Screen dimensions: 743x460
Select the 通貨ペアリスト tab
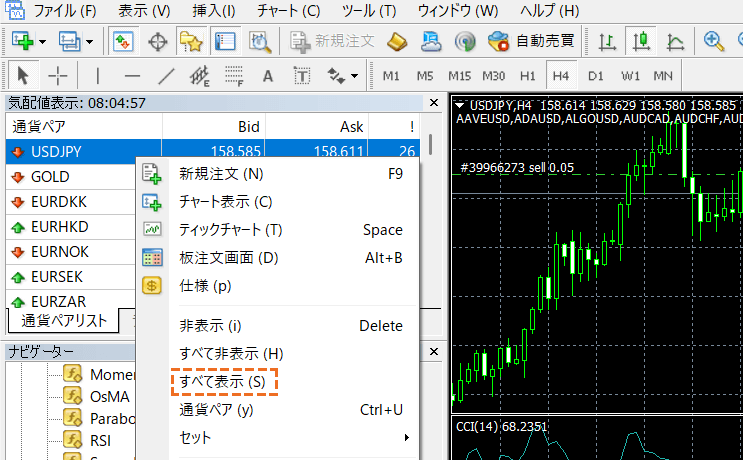64,321
